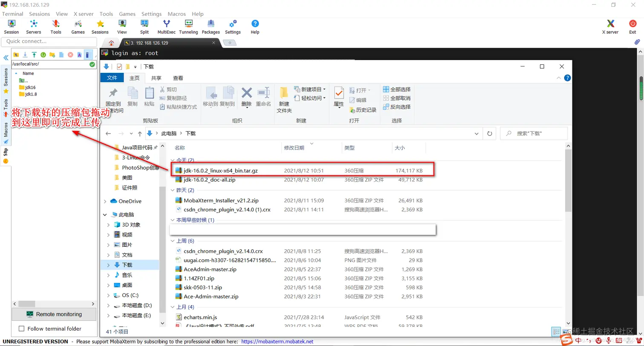Open the Tunneling tool
The image size is (644, 346).
pyautogui.click(x=189, y=27)
